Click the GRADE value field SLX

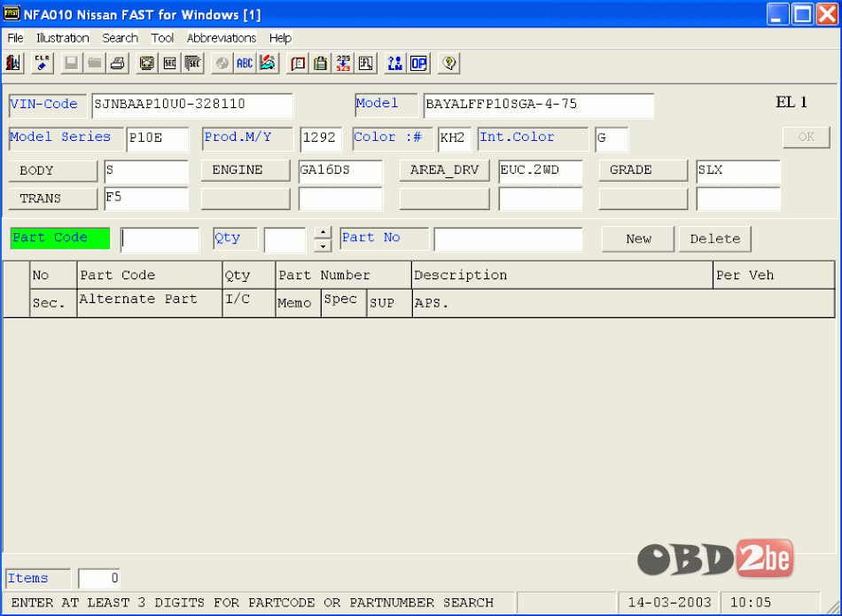tap(738, 171)
